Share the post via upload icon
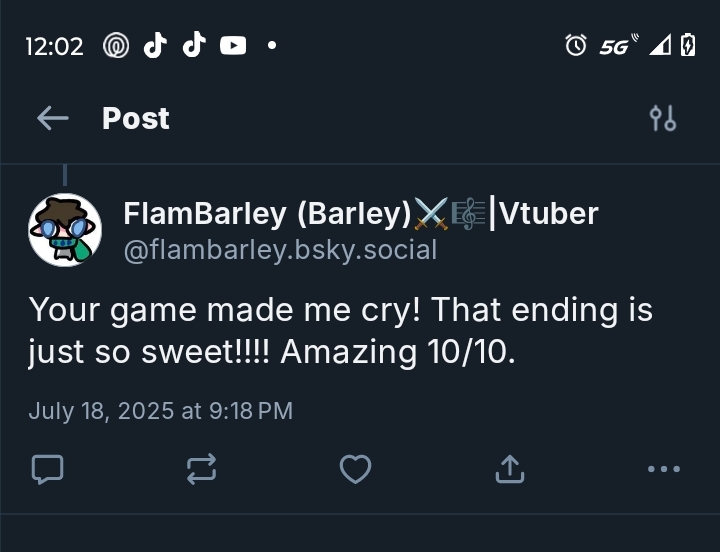Image resolution: width=720 pixels, height=552 pixels. (x=510, y=468)
